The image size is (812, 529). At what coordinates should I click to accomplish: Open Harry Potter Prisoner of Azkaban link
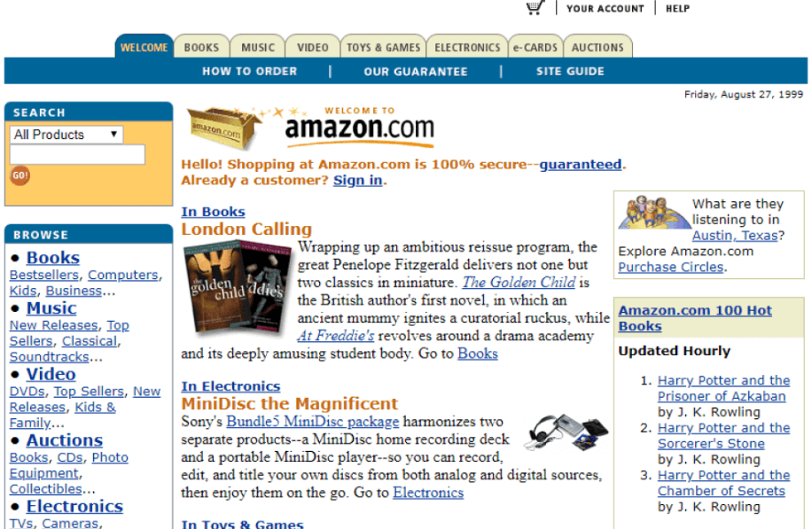point(723,388)
